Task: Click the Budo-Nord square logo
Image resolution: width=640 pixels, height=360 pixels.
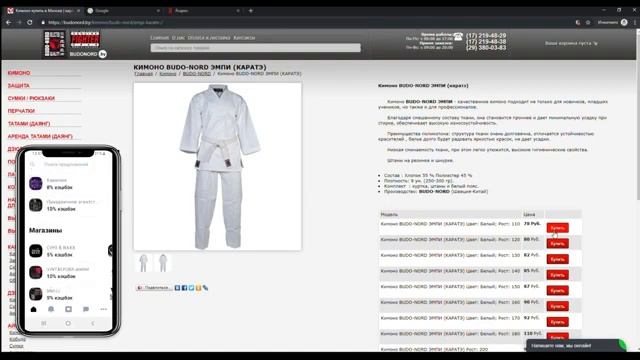Action: (x=54, y=44)
